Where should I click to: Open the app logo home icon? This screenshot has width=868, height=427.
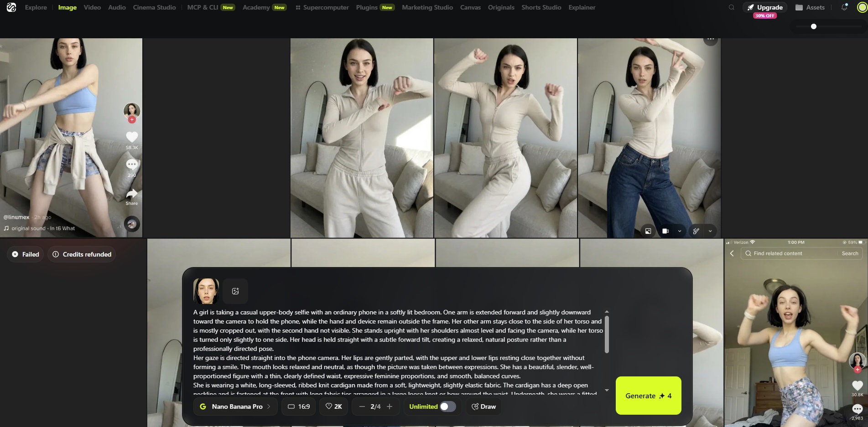pos(11,7)
